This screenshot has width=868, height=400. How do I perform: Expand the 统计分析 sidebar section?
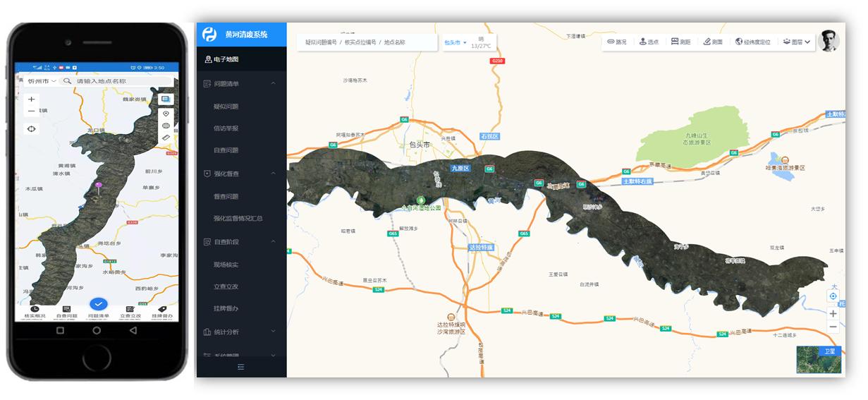pos(274,332)
